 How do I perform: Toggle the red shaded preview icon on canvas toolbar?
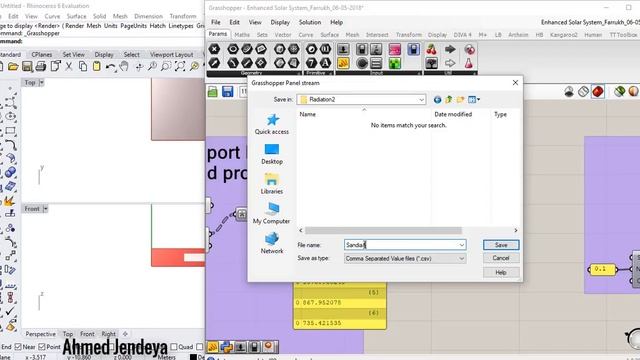(x=598, y=91)
